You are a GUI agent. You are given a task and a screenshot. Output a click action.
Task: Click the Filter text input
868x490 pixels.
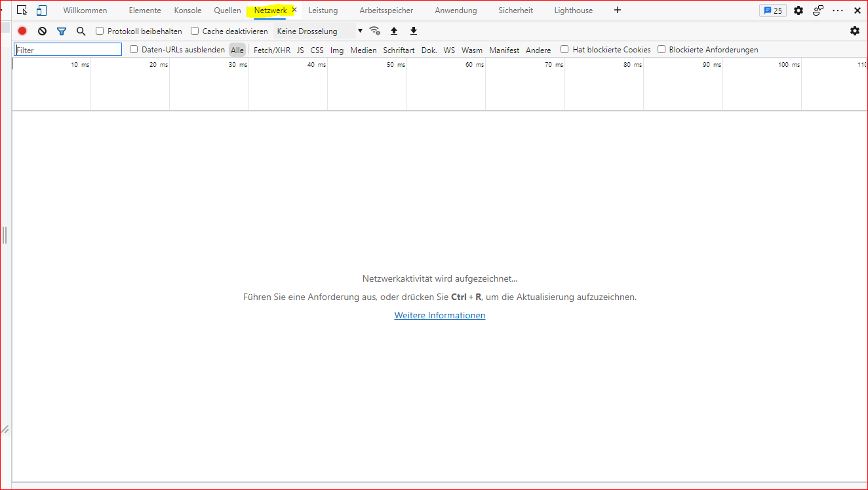pyautogui.click(x=68, y=49)
